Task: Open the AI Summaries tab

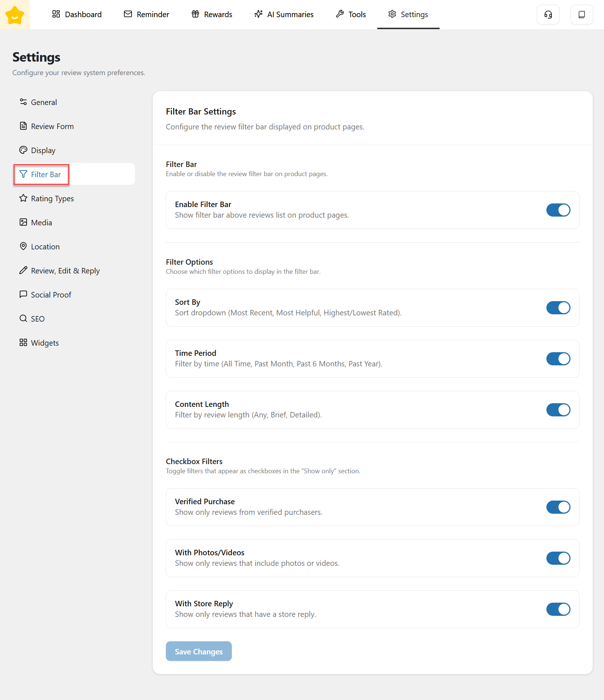Action: point(284,15)
